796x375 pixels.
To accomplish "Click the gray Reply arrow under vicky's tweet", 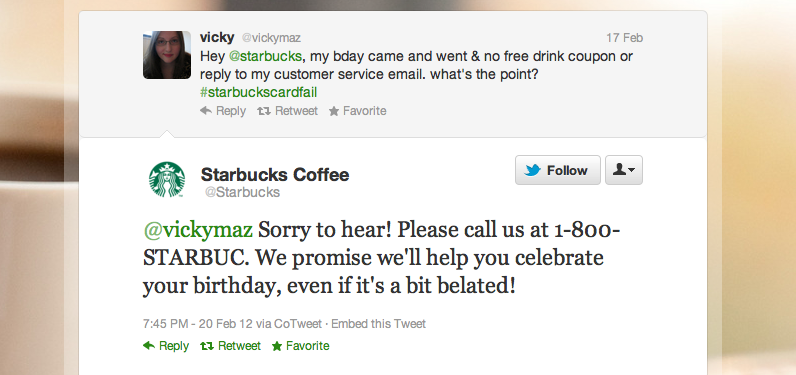I will 206,111.
